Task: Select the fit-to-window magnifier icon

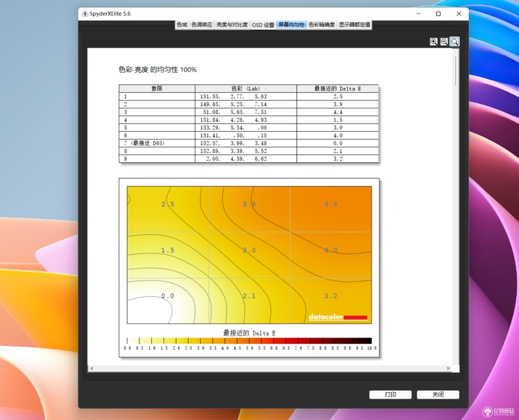Action: [455, 42]
